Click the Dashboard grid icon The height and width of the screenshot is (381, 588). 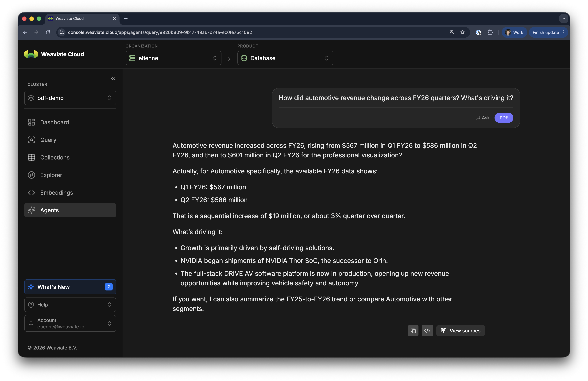(x=31, y=122)
